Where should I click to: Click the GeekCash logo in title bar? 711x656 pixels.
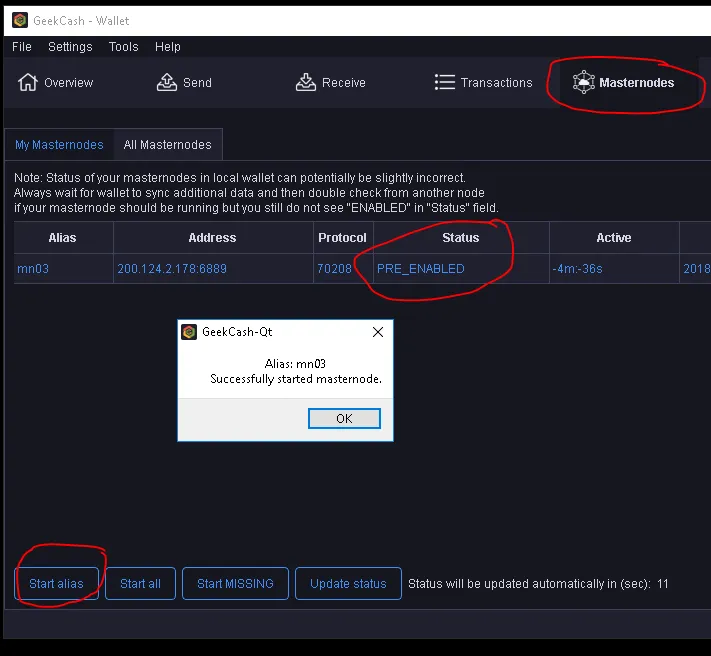pyautogui.click(x=20, y=20)
